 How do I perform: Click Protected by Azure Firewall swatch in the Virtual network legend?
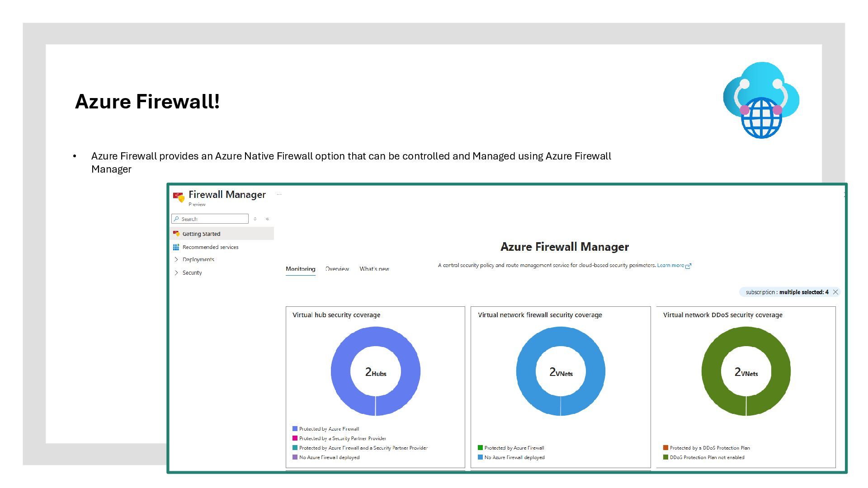tap(480, 448)
